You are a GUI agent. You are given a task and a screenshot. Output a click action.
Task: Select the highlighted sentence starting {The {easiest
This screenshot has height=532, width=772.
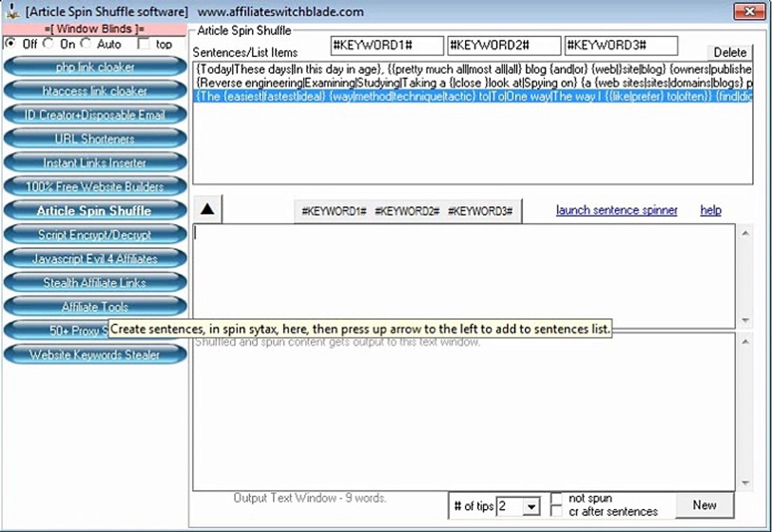(473, 97)
